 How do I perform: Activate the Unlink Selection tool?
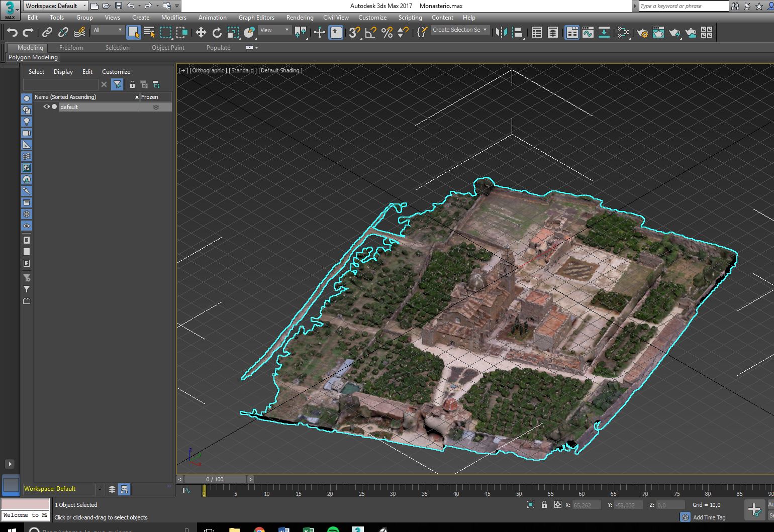coord(63,33)
